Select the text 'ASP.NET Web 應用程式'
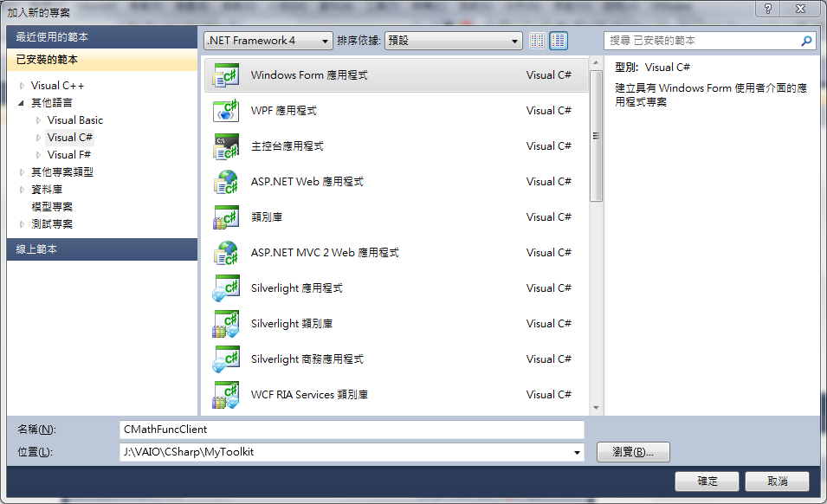The image size is (827, 504). (307, 181)
